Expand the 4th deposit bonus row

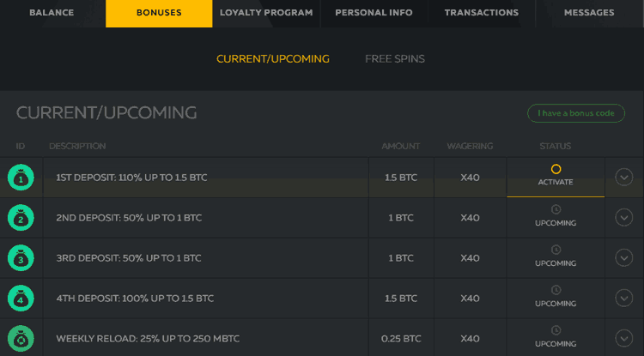point(624,299)
